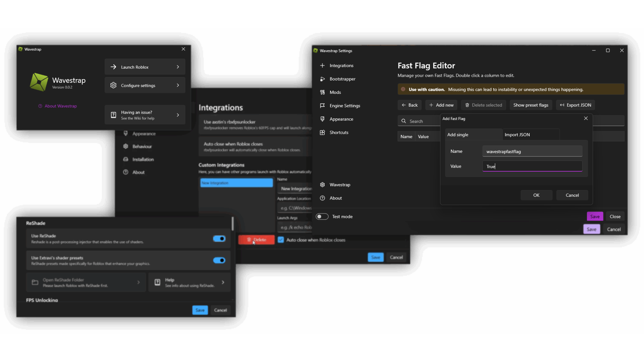
Task: Click the About question icon in Wavestrap Settings
Action: [322, 198]
